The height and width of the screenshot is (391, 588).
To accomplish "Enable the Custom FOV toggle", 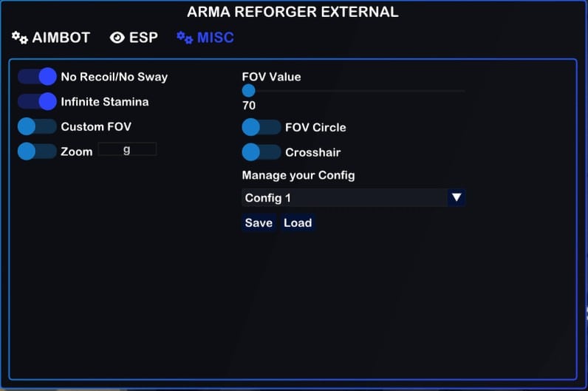I will point(38,126).
